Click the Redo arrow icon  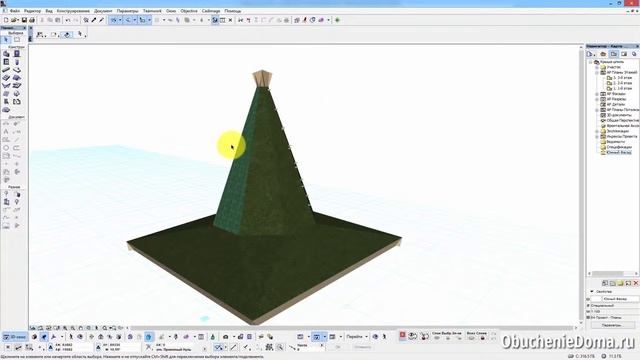(x=76, y=20)
